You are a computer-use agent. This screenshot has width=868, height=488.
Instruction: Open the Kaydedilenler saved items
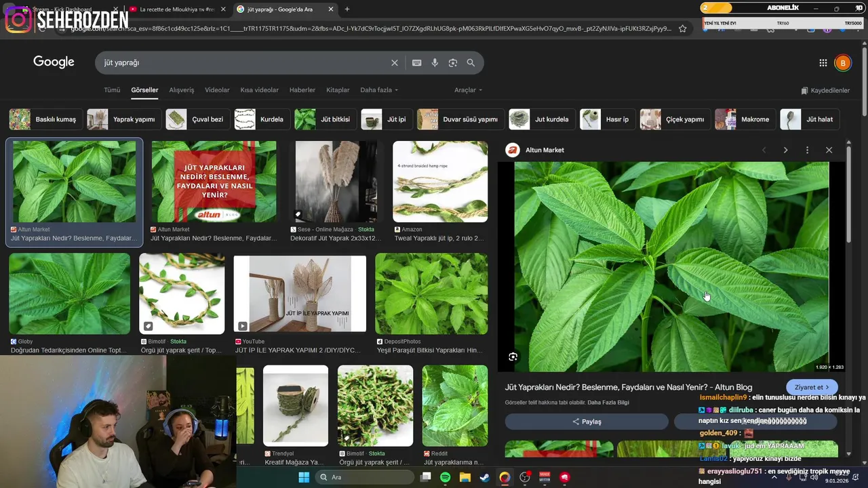825,90
